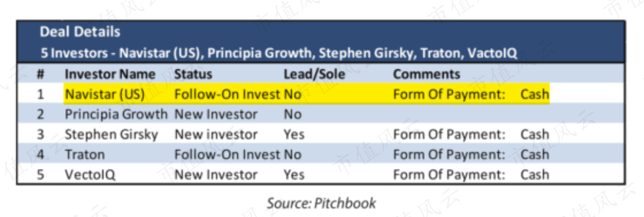Click the Source: Pitchbook caption
The height and width of the screenshot is (217, 644).
pos(321,203)
